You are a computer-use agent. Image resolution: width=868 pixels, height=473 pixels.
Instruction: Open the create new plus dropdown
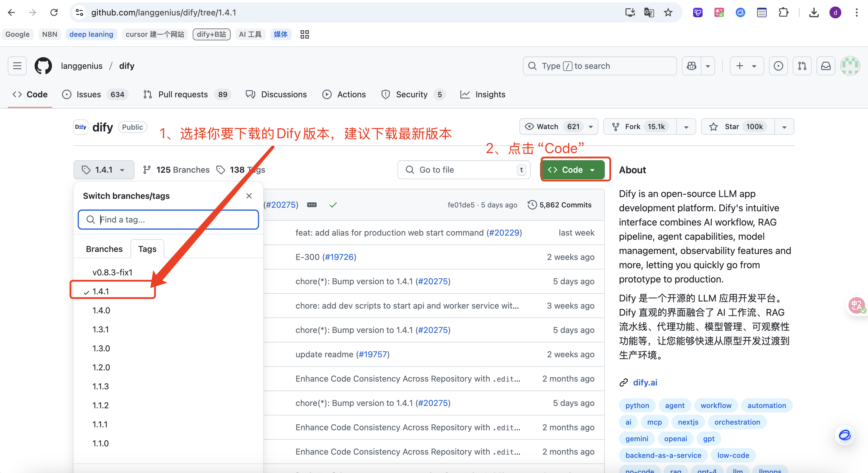point(746,66)
